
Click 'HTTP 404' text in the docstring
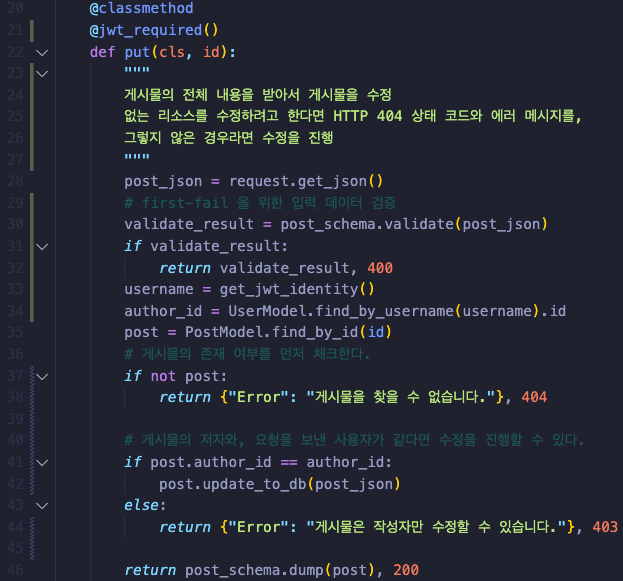(368, 116)
